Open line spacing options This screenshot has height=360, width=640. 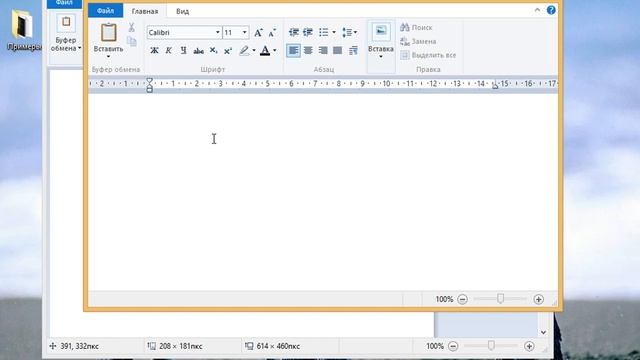[349, 32]
